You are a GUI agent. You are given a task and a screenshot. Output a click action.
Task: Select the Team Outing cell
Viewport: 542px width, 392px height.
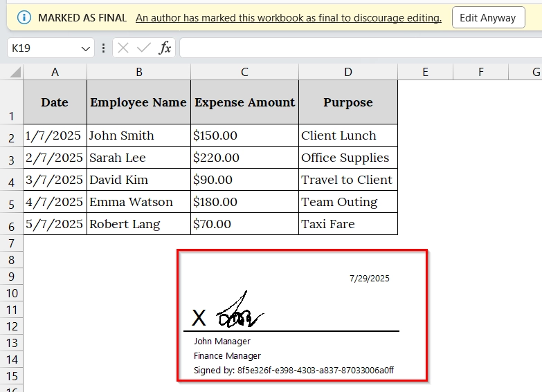348,202
